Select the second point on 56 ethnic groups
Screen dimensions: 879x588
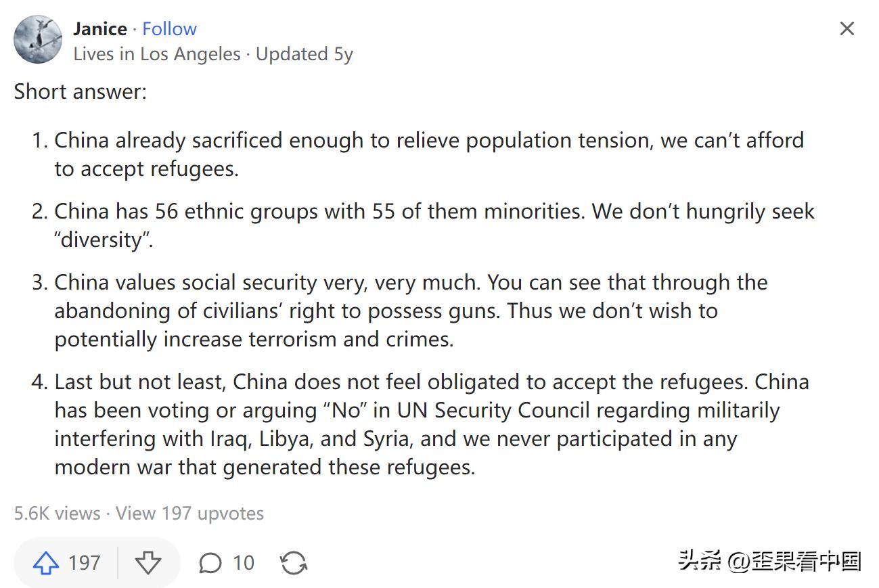[x=434, y=225]
